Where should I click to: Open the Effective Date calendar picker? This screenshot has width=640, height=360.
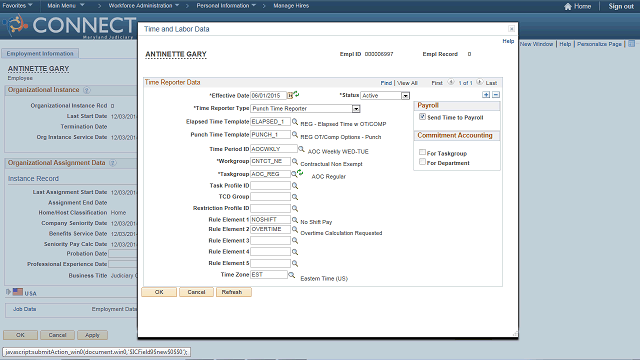tap(289, 96)
